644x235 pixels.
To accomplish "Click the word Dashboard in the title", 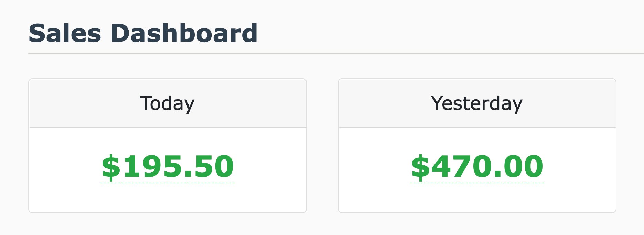I will (184, 33).
